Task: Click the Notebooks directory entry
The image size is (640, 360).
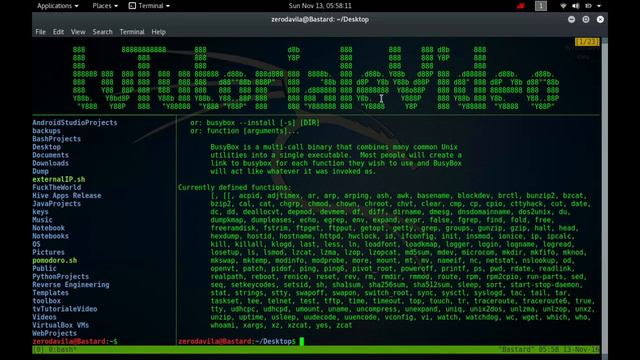Action: [51, 236]
